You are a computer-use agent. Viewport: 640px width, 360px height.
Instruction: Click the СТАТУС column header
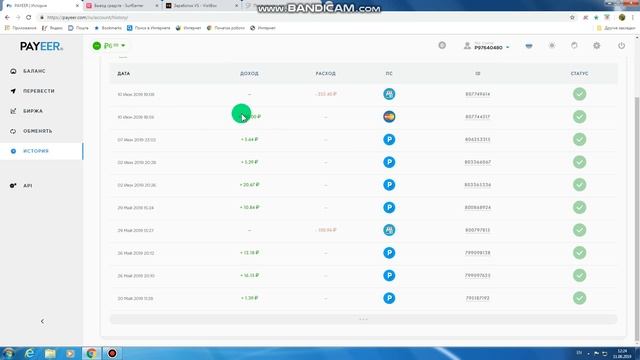click(579, 73)
